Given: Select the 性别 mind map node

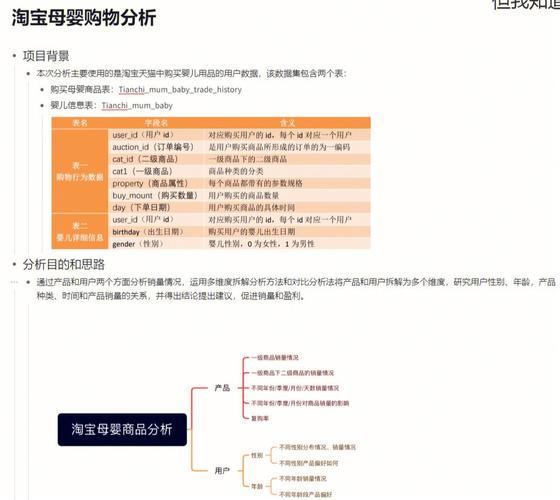Looking at the screenshot, I should click(x=257, y=455).
